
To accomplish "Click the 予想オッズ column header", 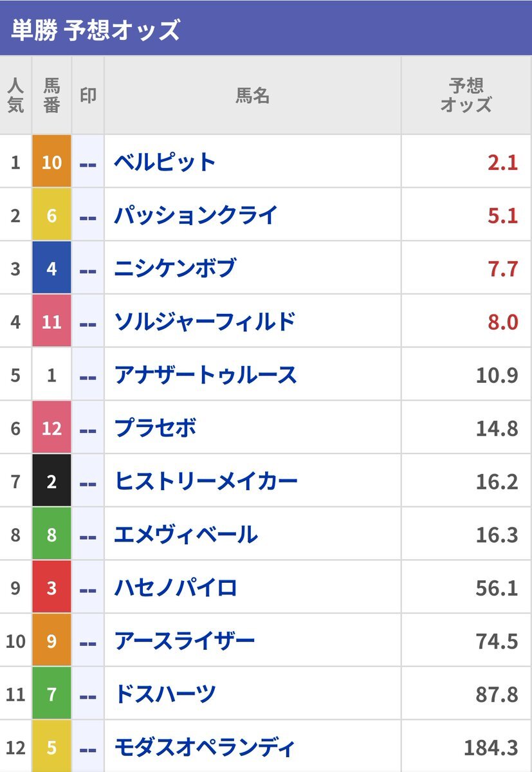I will coord(466,96).
